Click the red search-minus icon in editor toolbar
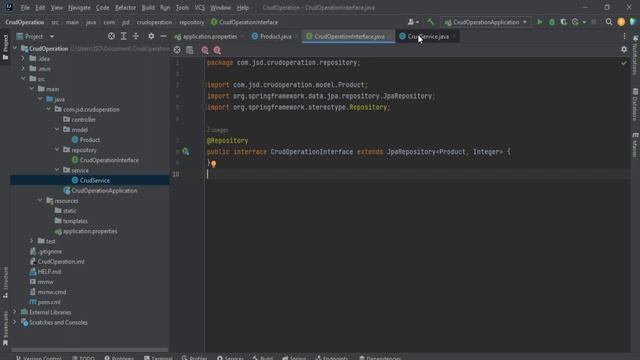Image resolution: width=640 pixels, height=360 pixels. click(205, 50)
